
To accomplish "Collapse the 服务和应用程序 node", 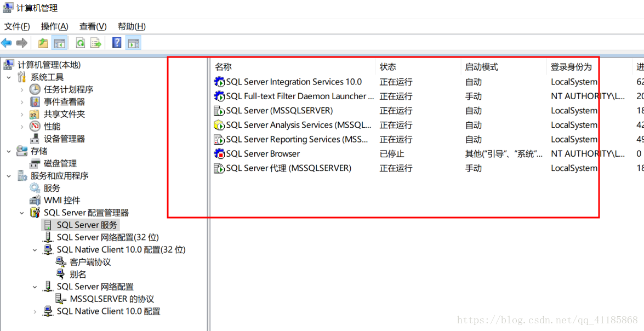I will click(x=9, y=176).
